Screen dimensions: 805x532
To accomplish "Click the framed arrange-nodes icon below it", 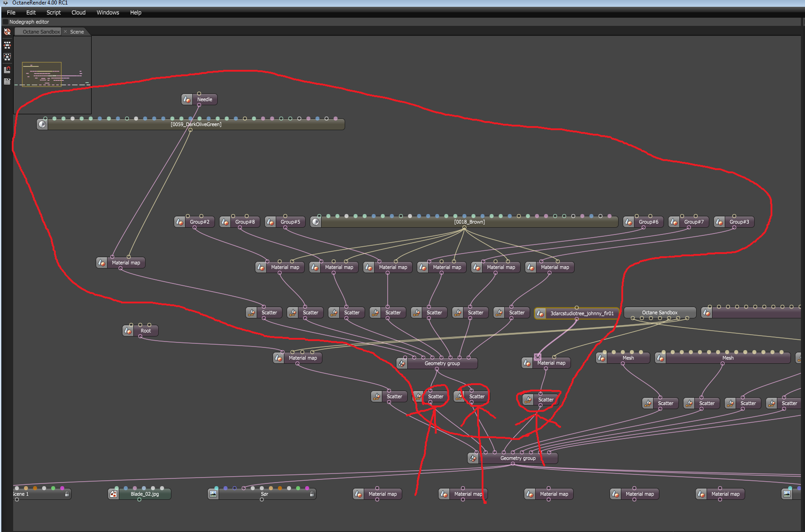I will pos(7,57).
